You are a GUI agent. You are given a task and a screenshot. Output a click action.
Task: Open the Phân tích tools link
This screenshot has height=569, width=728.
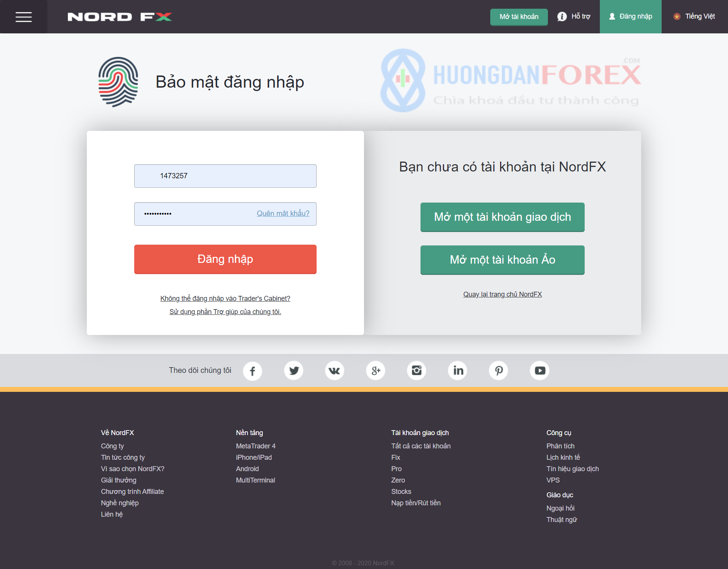point(560,446)
